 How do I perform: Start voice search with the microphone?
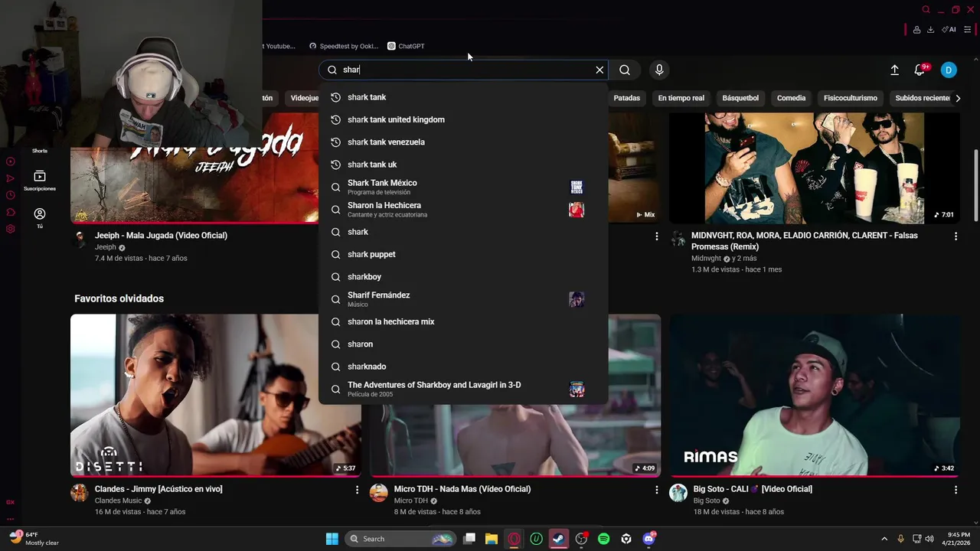tap(659, 70)
